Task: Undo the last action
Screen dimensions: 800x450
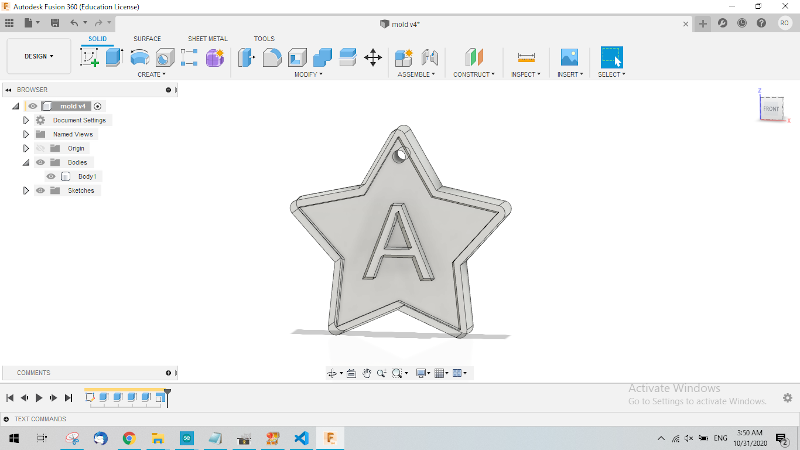Action: (74, 23)
